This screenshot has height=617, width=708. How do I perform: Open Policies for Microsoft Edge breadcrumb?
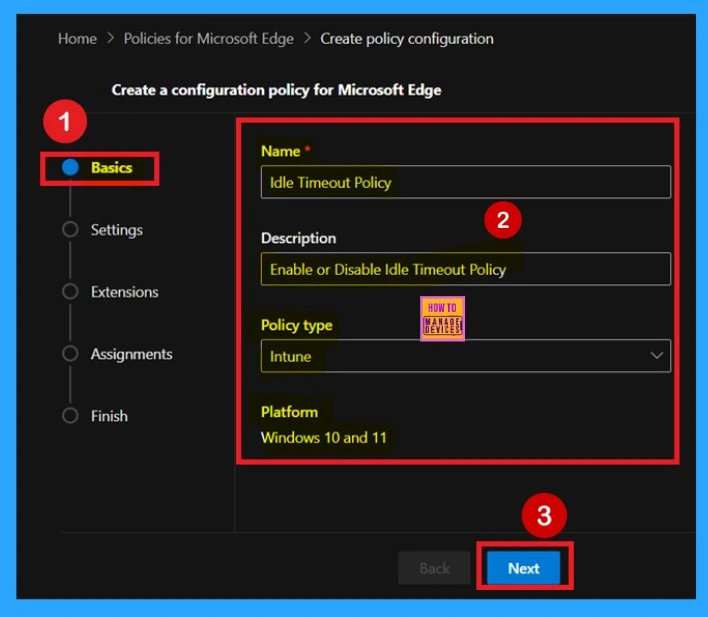click(209, 39)
